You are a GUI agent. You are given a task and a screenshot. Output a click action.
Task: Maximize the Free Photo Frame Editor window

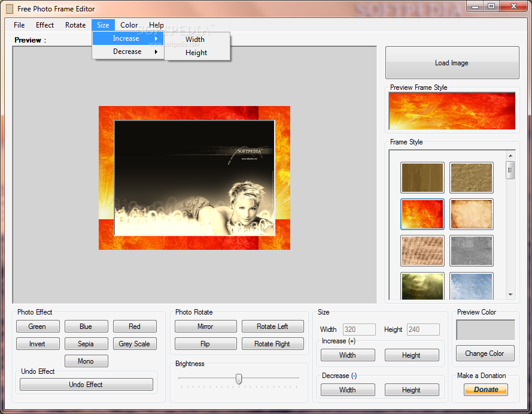[491, 7]
